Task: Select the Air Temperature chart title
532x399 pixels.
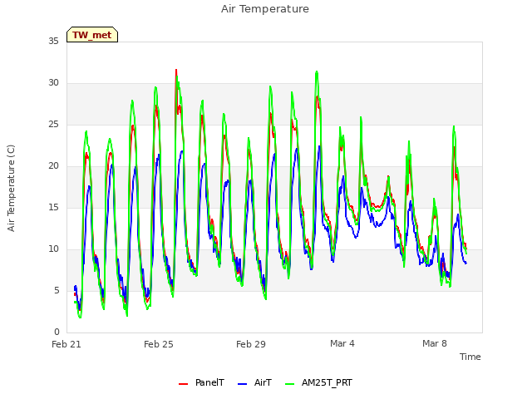Action: coord(265,9)
